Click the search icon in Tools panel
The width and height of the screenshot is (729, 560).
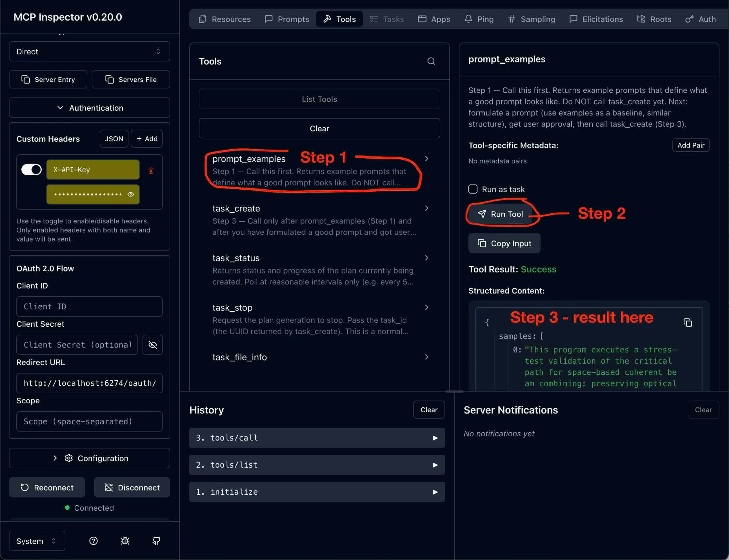coord(431,61)
